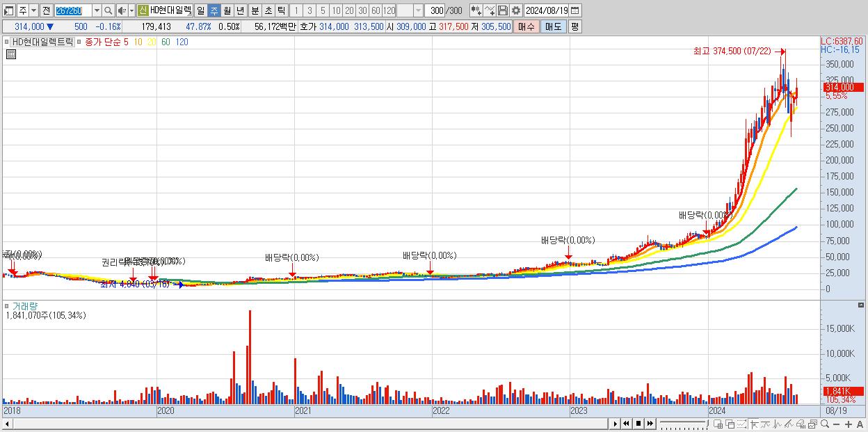Choose interval 1 button

click(x=296, y=10)
